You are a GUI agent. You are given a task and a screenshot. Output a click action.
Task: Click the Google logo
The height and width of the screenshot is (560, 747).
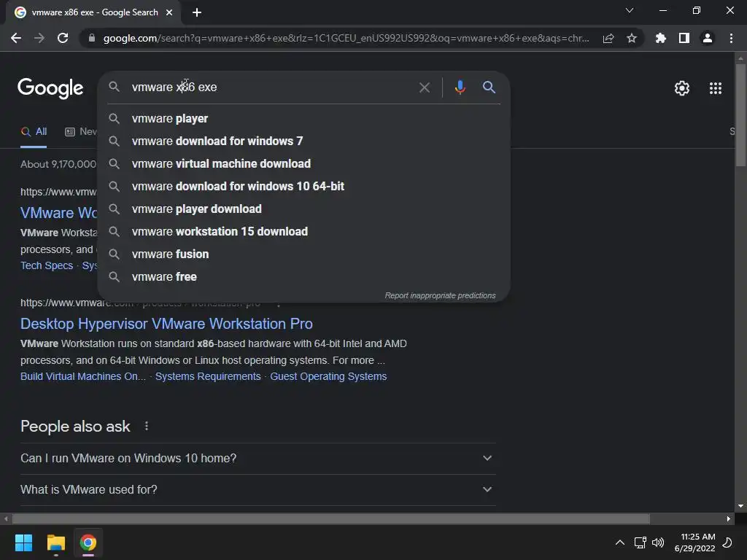pyautogui.click(x=50, y=88)
